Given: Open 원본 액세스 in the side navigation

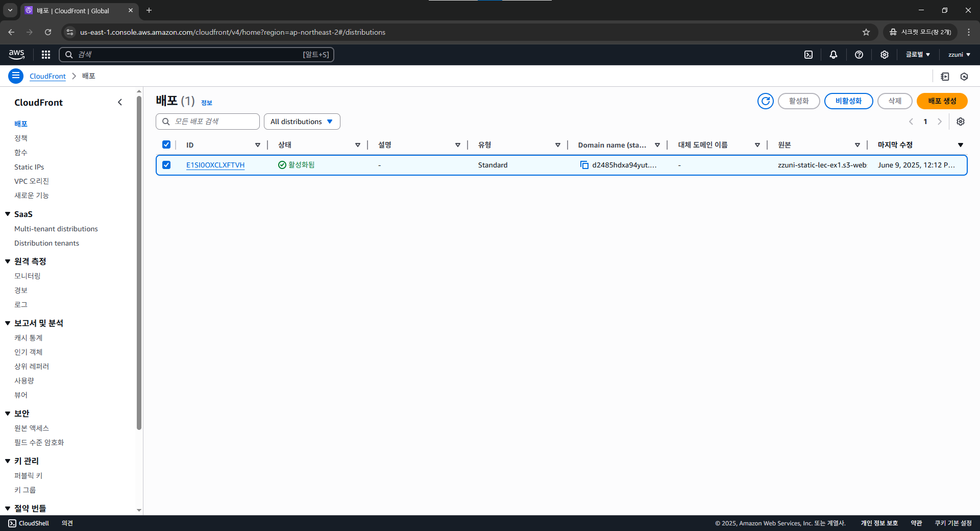Looking at the screenshot, I should tap(32, 428).
